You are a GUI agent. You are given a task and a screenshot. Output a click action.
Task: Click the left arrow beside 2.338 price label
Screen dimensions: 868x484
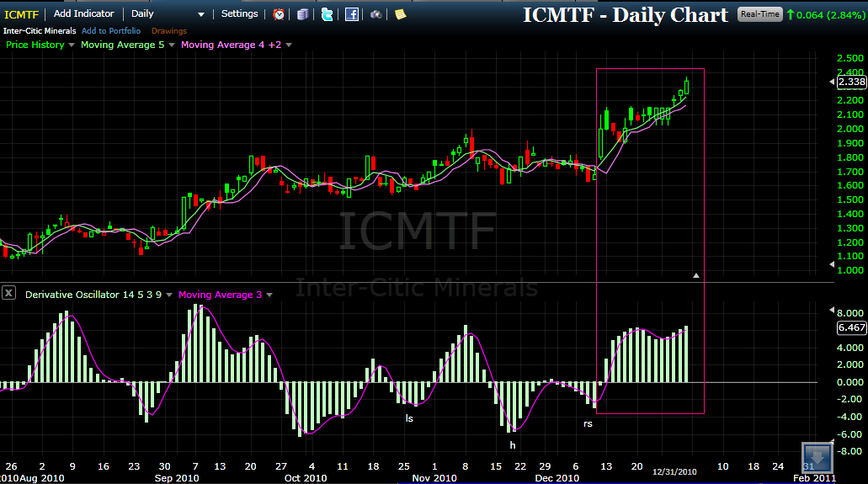832,82
